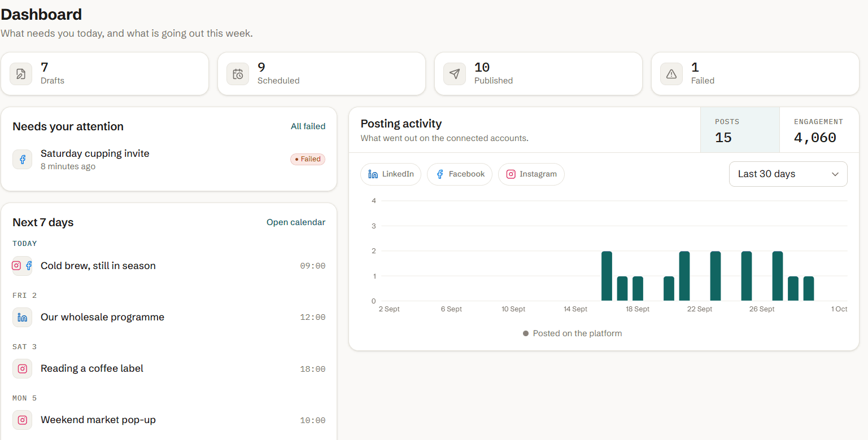Open the Last 30 days range dropdown
Screen dimensions: 868x440
tap(788, 174)
